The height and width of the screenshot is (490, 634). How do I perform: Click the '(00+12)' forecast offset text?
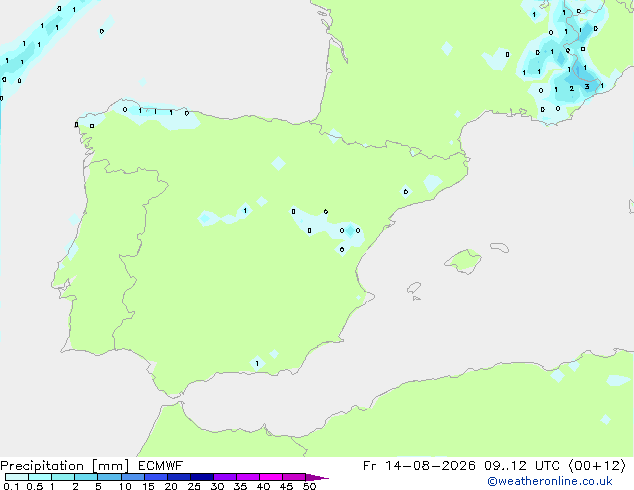597,466
